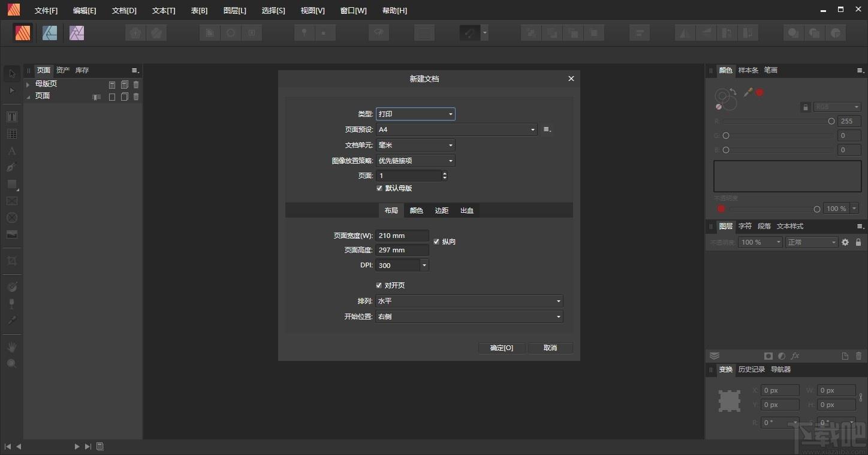
Task: Open the 类型 dropdown showing 打印
Action: [x=415, y=114]
